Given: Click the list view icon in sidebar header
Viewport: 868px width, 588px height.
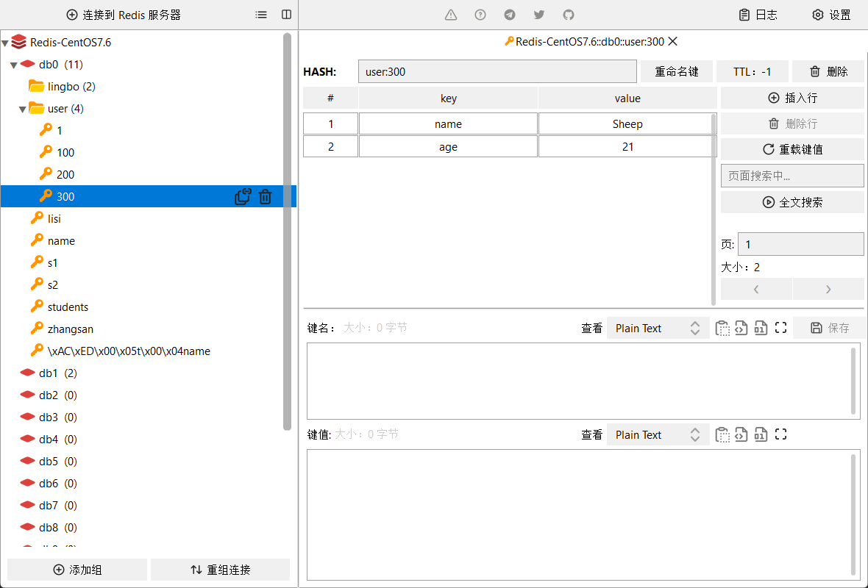Looking at the screenshot, I should pos(261,15).
